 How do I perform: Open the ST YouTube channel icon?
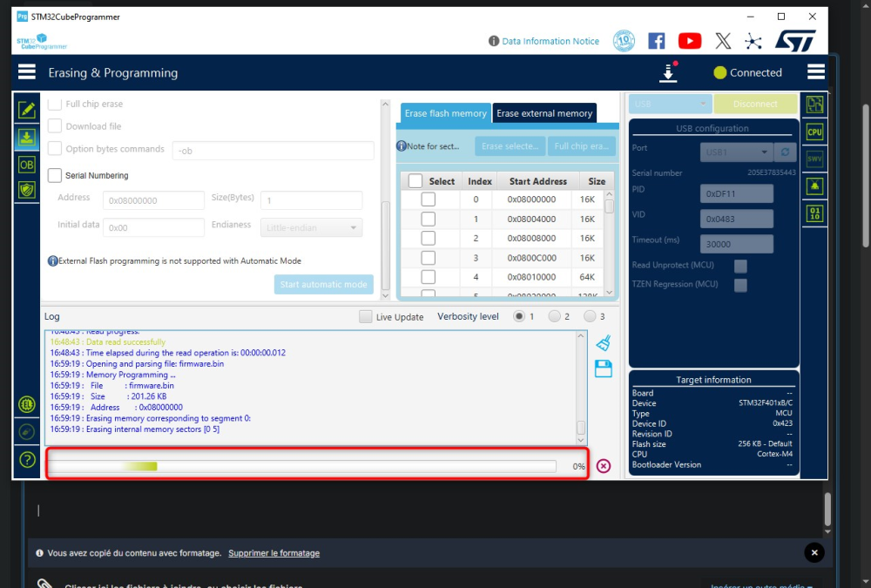click(x=689, y=41)
